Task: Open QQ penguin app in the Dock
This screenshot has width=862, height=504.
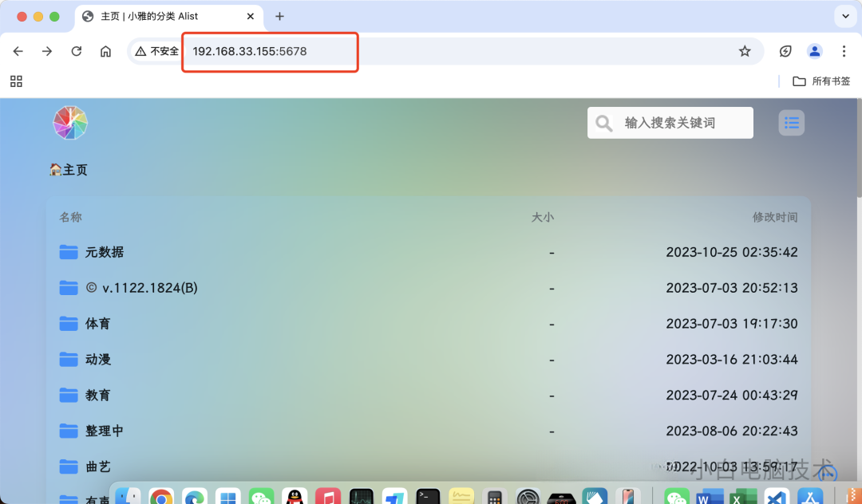Action: 295,496
